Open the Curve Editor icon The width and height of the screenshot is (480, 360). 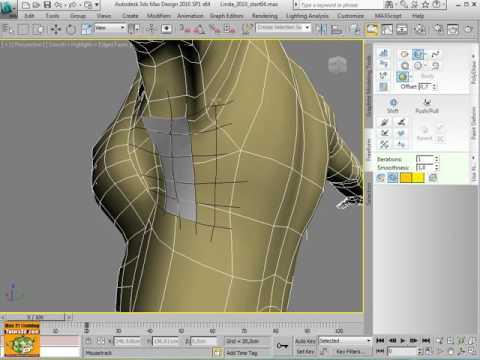387,29
